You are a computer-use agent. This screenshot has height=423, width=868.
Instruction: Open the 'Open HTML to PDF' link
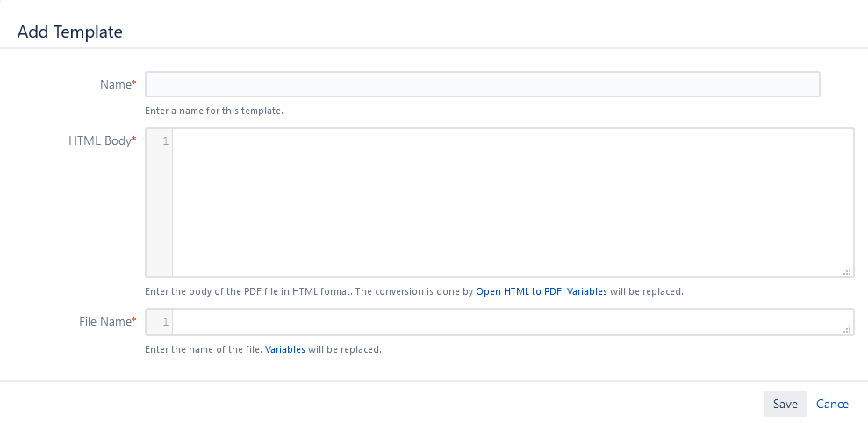[x=518, y=291]
